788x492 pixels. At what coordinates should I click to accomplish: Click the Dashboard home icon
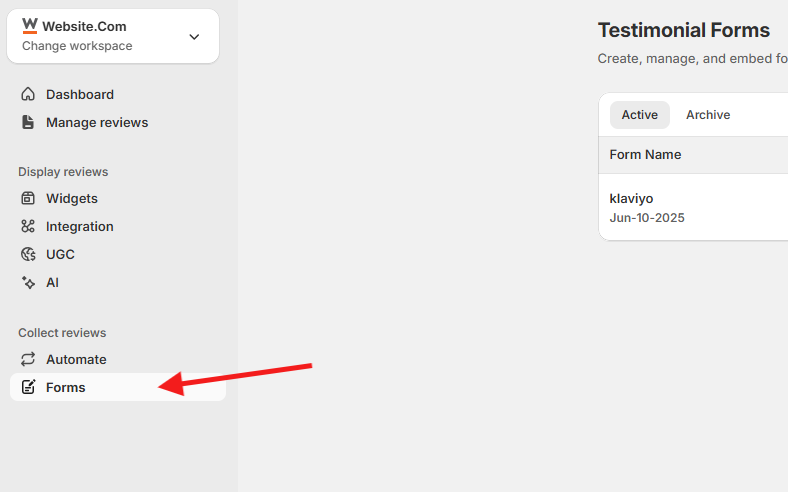coord(28,95)
